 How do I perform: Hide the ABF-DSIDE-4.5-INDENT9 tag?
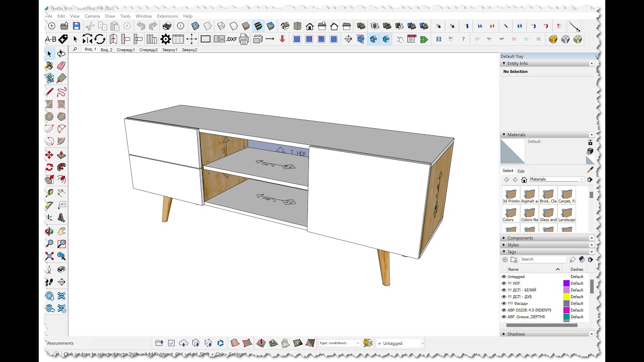click(x=504, y=310)
